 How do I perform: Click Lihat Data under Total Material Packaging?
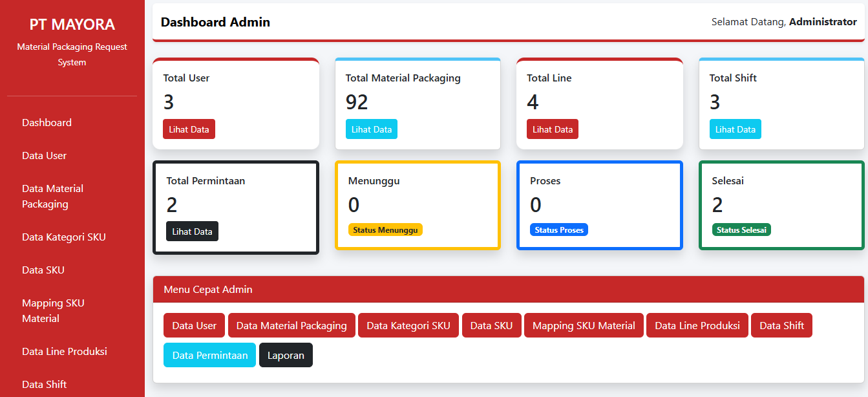(372, 129)
